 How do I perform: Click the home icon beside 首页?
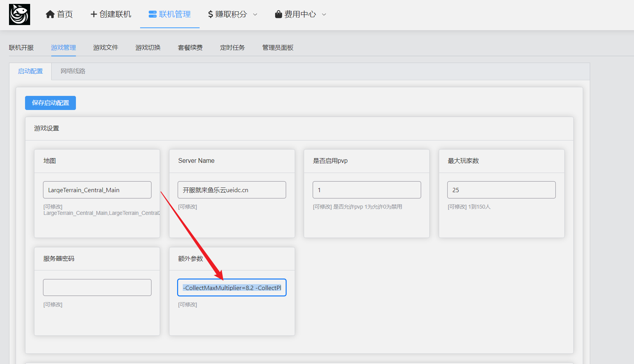[50, 14]
